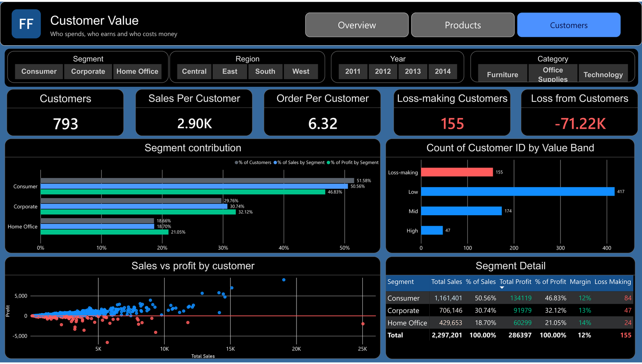Select year 2014 slicer

point(443,71)
